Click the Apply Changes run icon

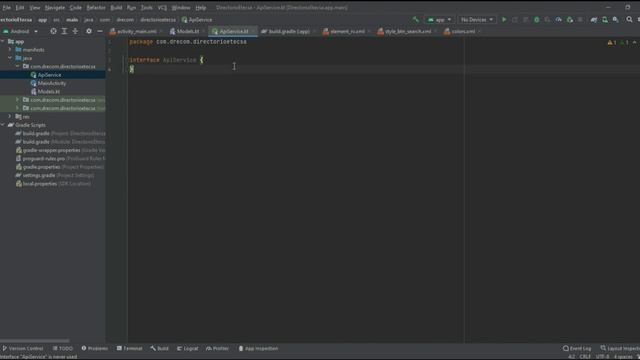click(x=515, y=20)
